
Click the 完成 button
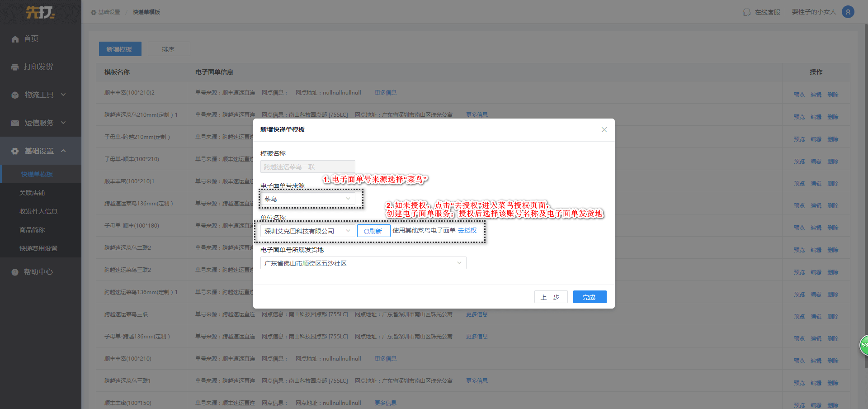(x=590, y=297)
